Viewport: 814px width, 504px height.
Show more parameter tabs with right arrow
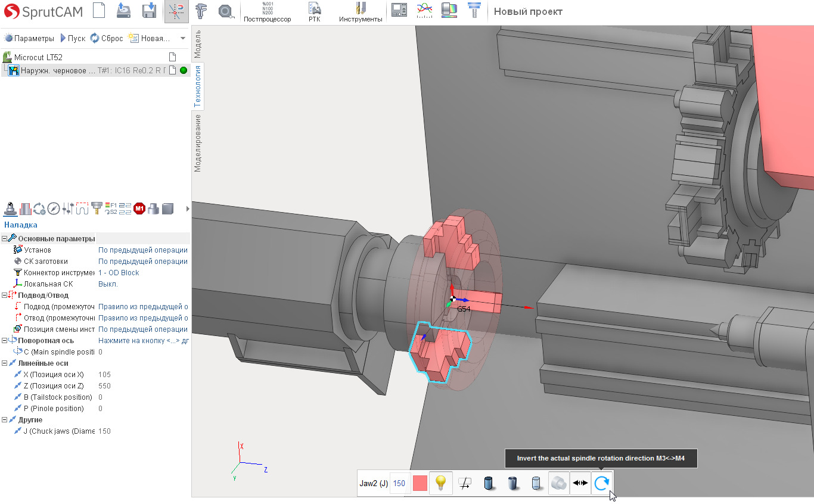click(188, 209)
